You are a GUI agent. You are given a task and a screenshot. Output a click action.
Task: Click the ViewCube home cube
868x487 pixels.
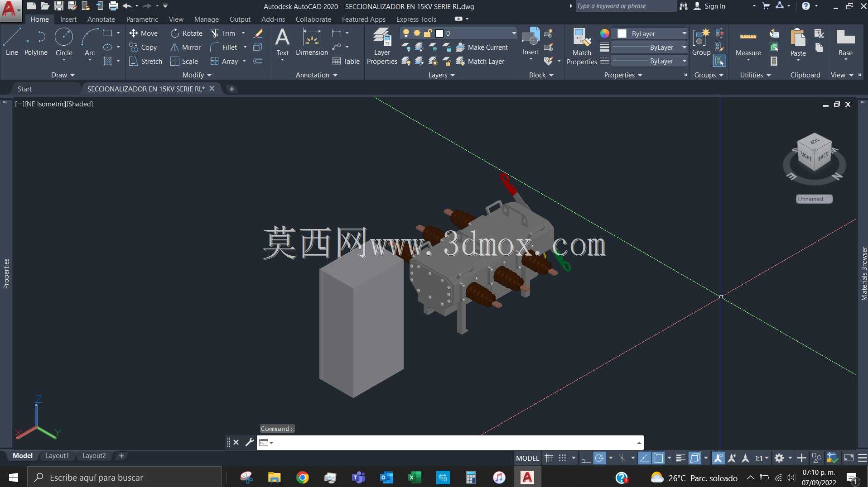(x=814, y=153)
